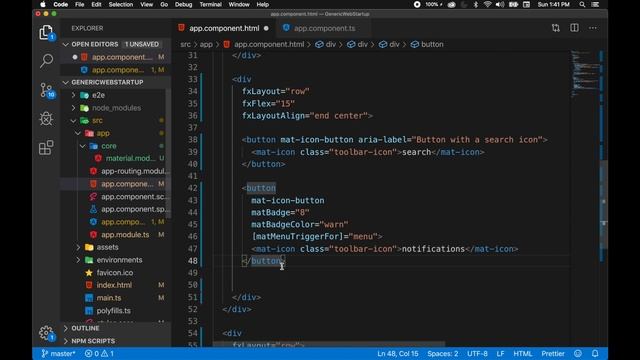Collapse the core folder

point(83,146)
